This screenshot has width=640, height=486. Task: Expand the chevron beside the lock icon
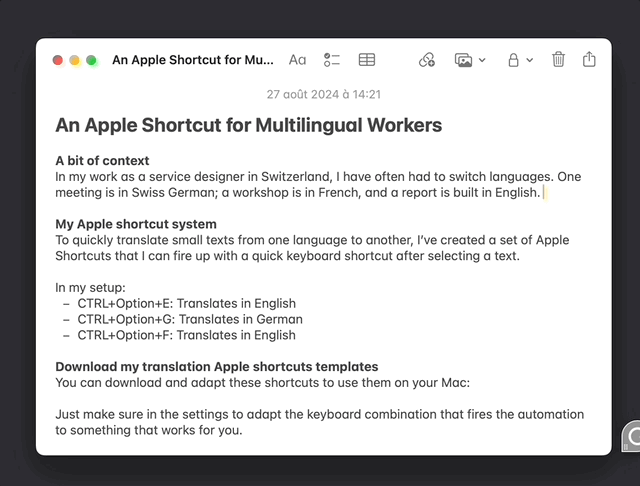530,60
